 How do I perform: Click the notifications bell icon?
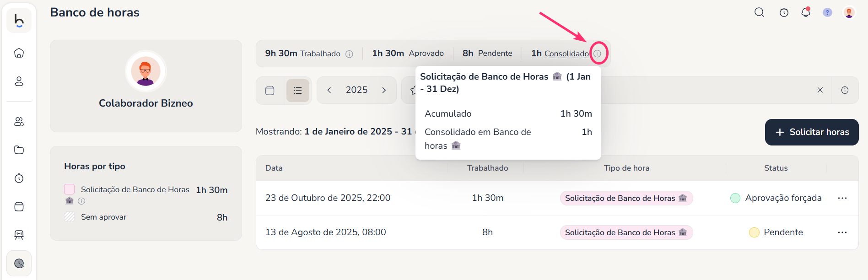(806, 12)
